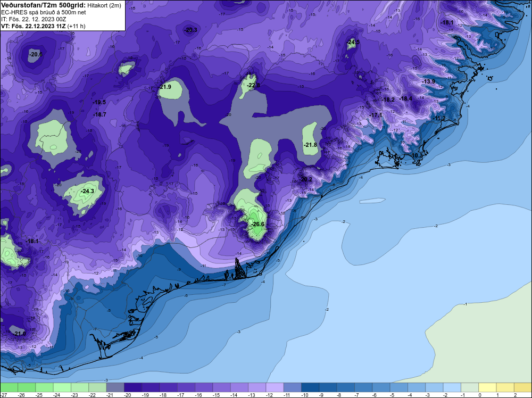Click the yellow legend swatch between 0 and 1

(487, 387)
